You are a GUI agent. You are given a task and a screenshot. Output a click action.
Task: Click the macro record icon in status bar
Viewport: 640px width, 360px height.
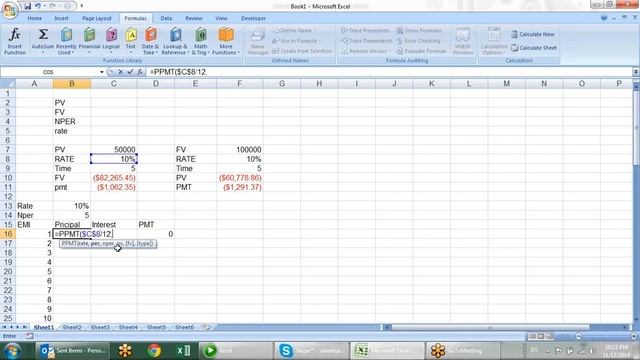pyautogui.click(x=30, y=336)
